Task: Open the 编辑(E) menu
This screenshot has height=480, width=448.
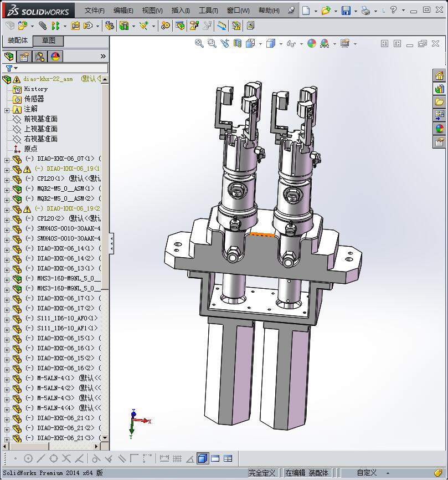Action: click(x=123, y=11)
